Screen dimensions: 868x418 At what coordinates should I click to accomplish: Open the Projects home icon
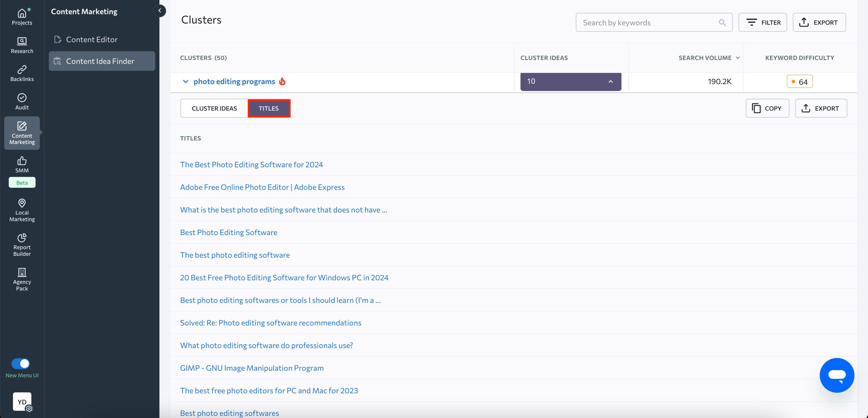pos(22,14)
